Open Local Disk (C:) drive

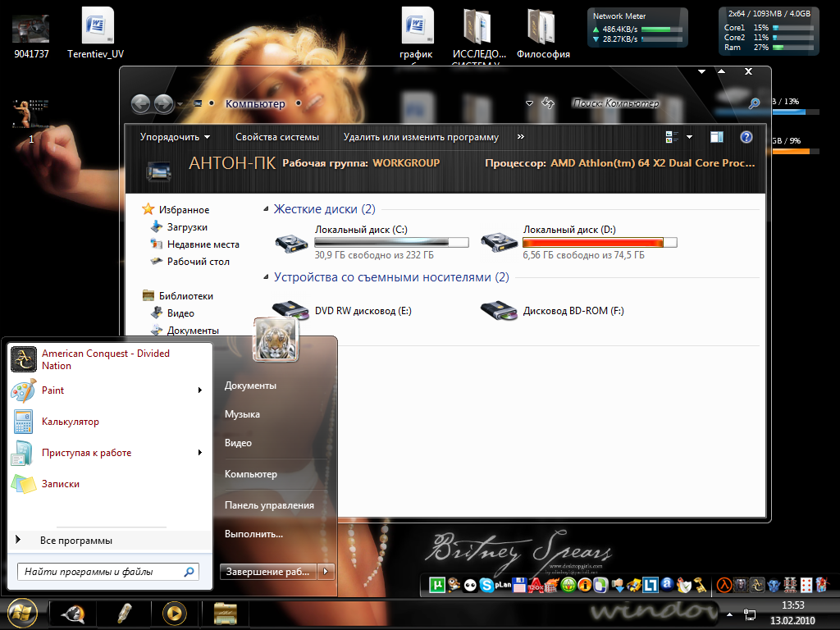[372, 242]
